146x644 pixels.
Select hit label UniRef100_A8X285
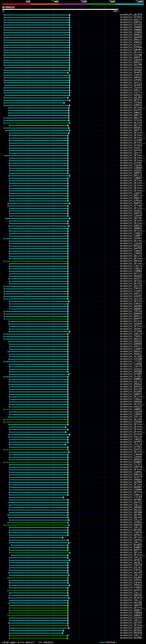pyautogui.click(x=131, y=603)
